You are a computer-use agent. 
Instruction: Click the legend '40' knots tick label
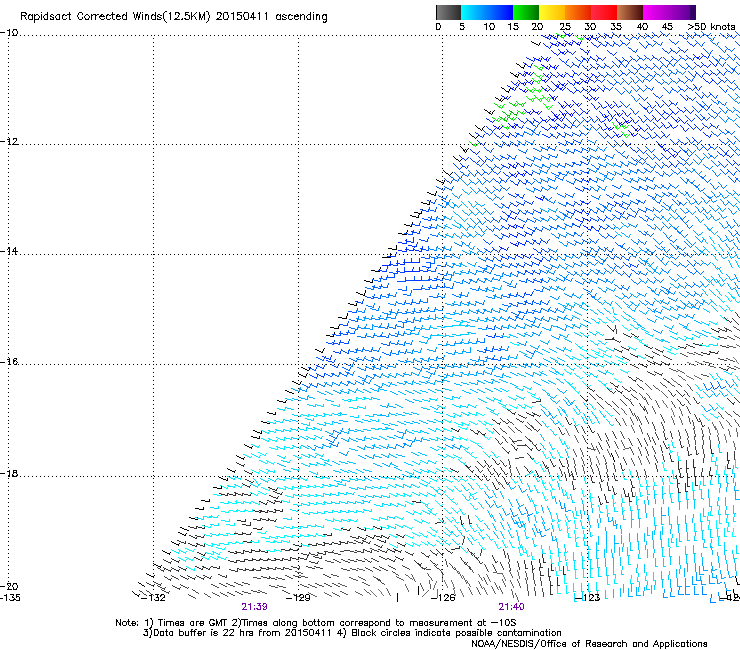point(642,27)
